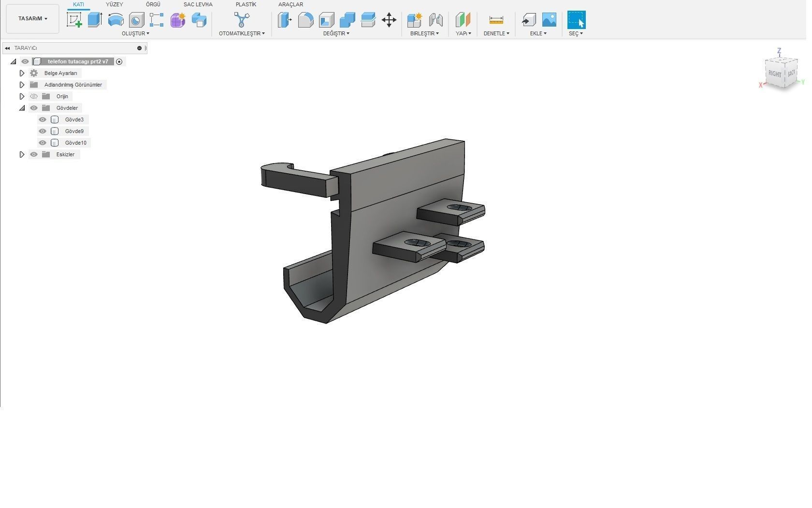The height and width of the screenshot is (508, 812).
Task: Open the BİRLEŞTİR dropdown menu
Action: click(x=424, y=33)
